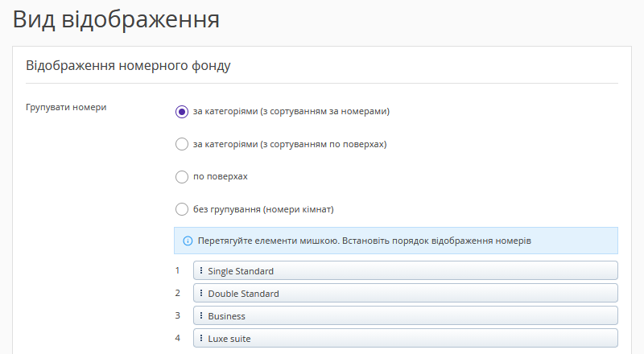Click the 'Відображення номерного фонду' section title
644x354 pixels.
129,66
